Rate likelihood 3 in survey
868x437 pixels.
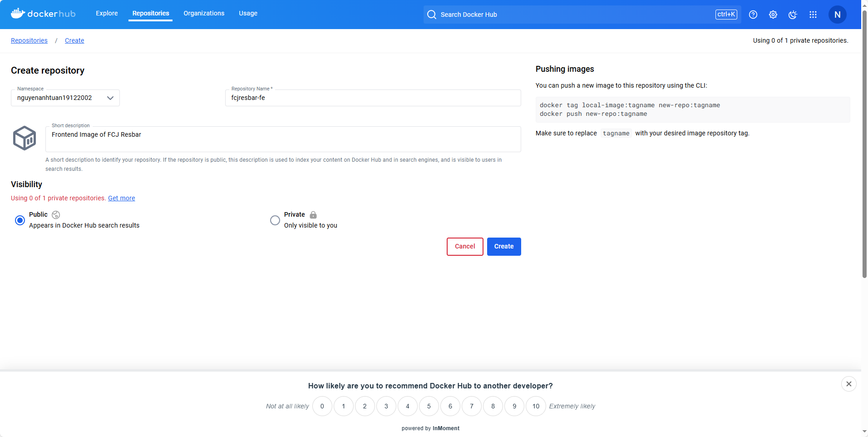[x=386, y=406]
